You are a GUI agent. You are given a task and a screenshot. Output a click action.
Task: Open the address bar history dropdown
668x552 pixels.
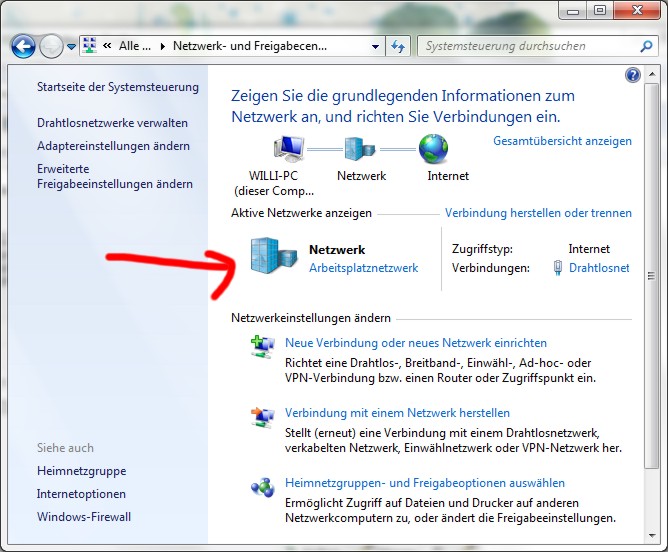click(375, 46)
